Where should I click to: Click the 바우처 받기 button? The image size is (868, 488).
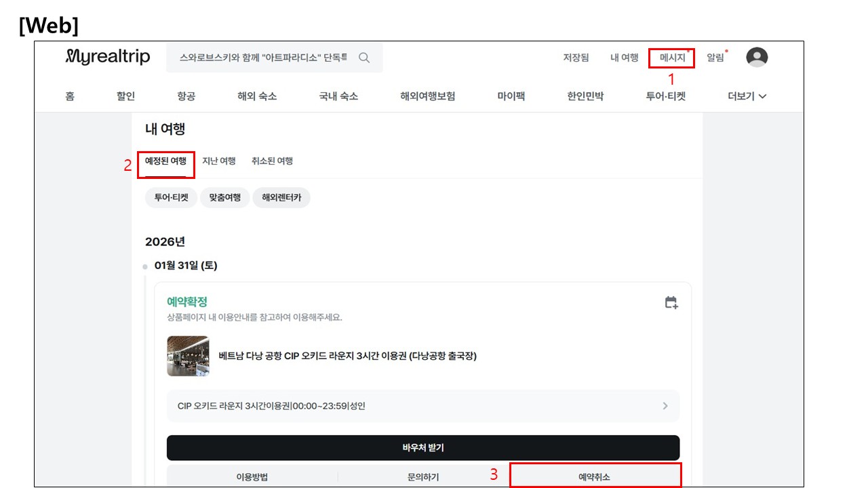422,447
